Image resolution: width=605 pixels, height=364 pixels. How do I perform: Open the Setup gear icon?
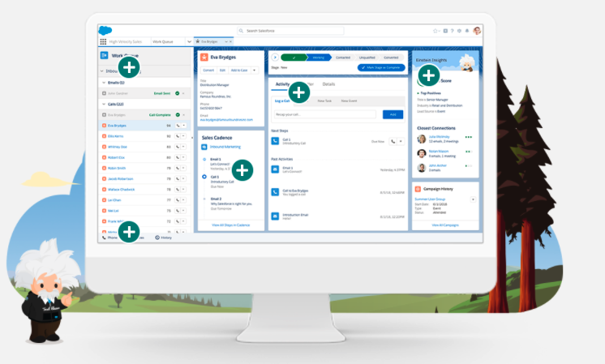tap(459, 31)
